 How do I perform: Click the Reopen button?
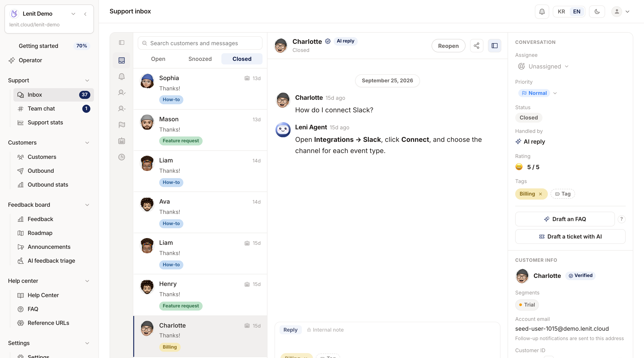(x=448, y=46)
